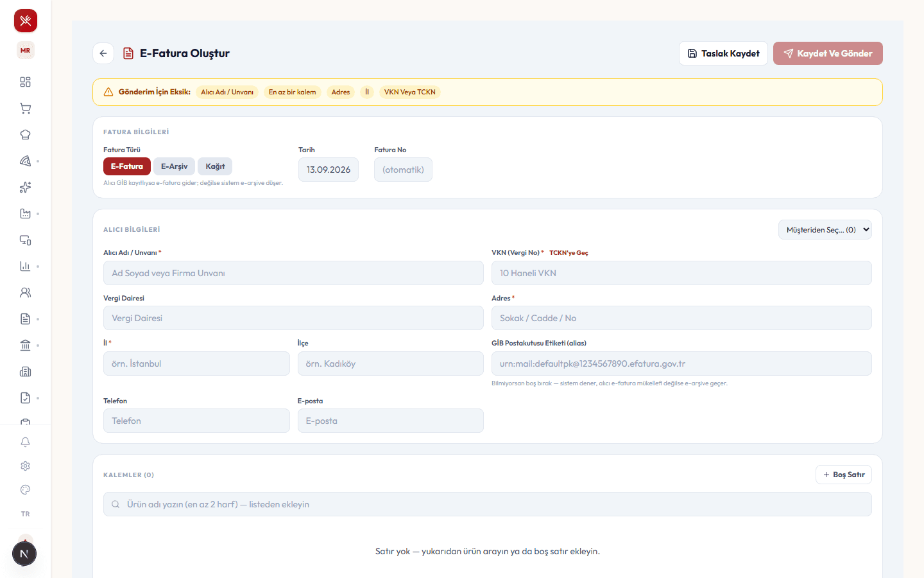Image resolution: width=924 pixels, height=578 pixels.
Task: Select E-Fatura invoice type
Action: pos(127,166)
